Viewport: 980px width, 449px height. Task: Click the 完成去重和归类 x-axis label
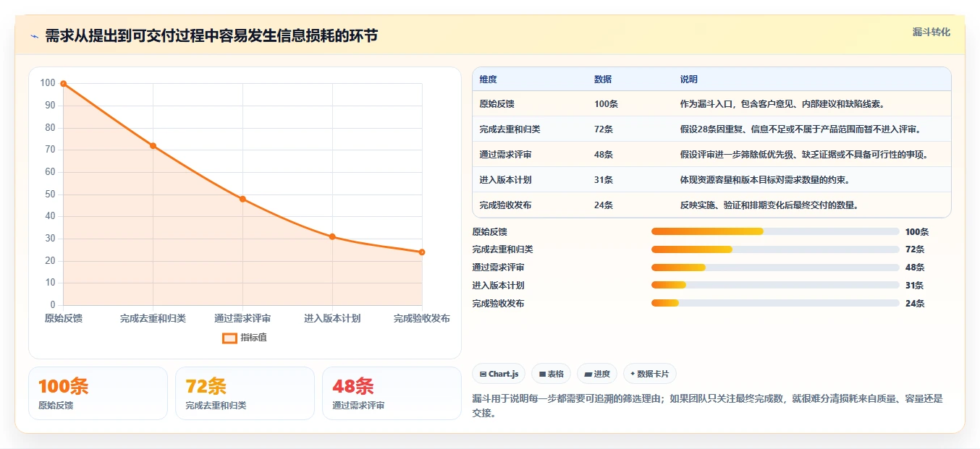click(153, 318)
